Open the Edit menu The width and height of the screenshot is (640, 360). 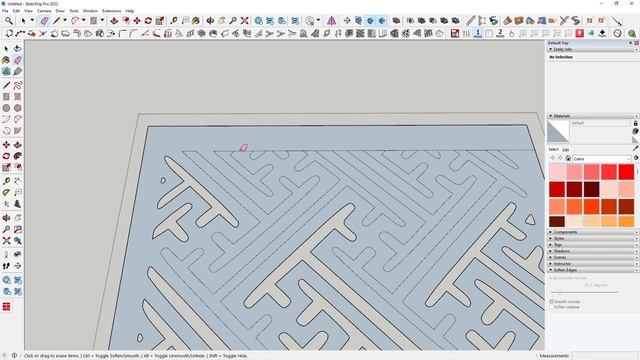(16, 11)
